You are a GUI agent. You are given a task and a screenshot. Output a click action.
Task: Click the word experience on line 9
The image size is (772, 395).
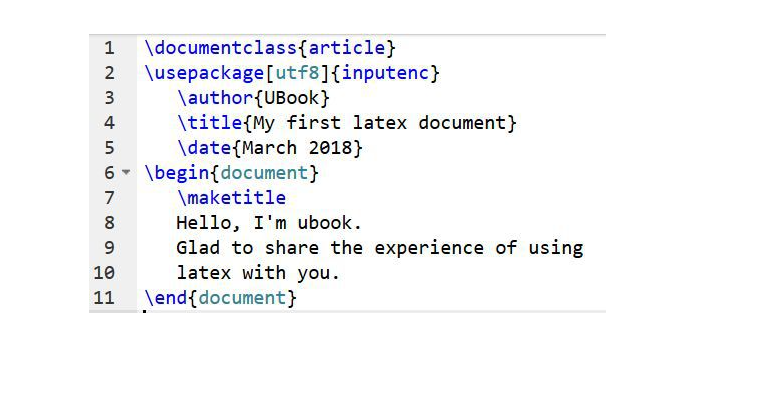coord(429,248)
